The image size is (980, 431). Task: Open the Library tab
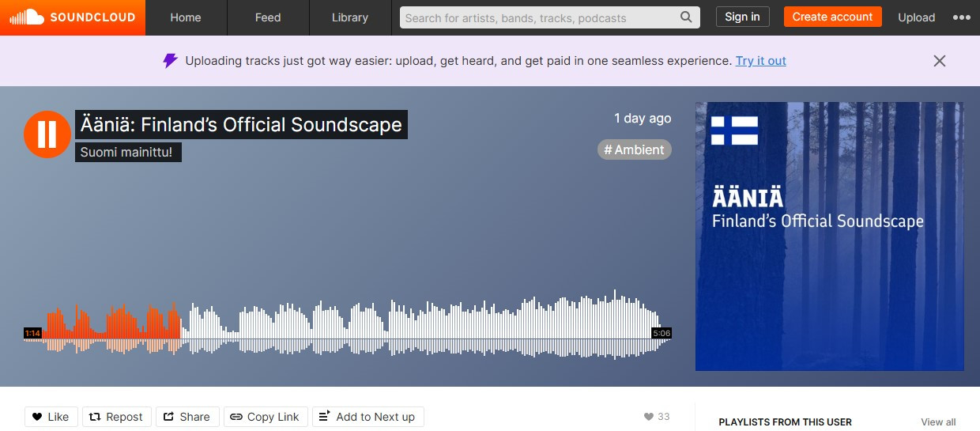point(350,17)
